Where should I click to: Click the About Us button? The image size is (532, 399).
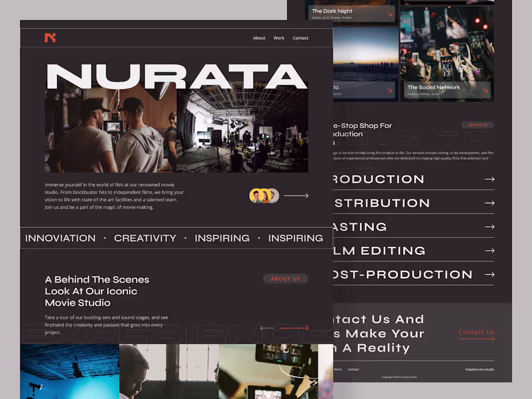tap(285, 279)
